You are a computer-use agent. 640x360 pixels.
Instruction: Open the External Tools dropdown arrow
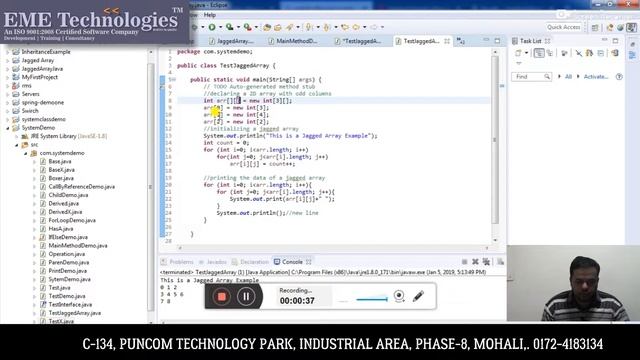tap(256, 27)
